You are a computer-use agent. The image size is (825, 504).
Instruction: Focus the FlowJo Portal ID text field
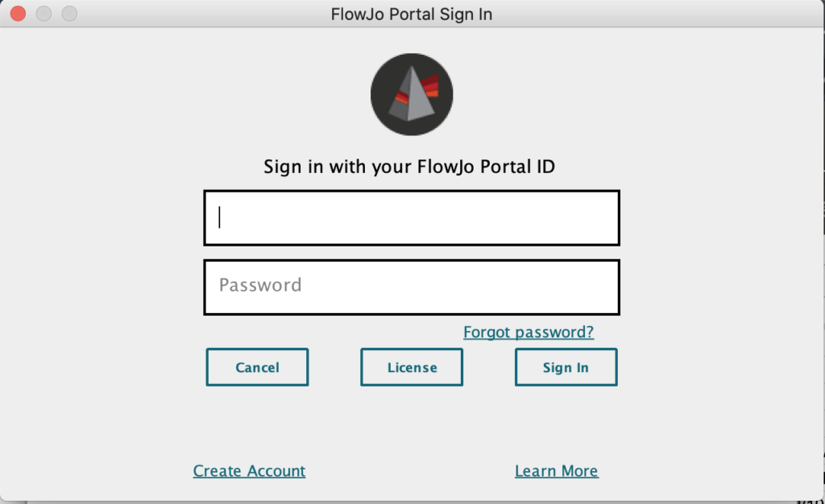click(412, 217)
